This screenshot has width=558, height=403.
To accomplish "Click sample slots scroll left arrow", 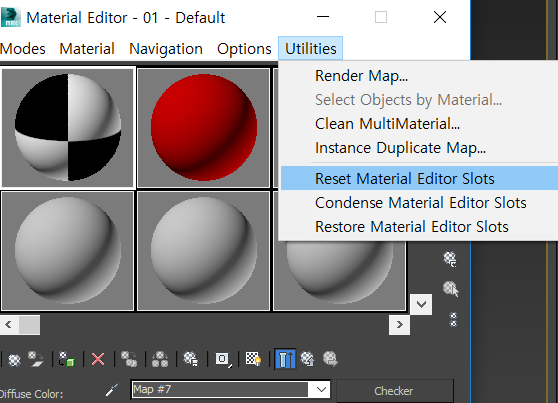I will tap(9, 325).
